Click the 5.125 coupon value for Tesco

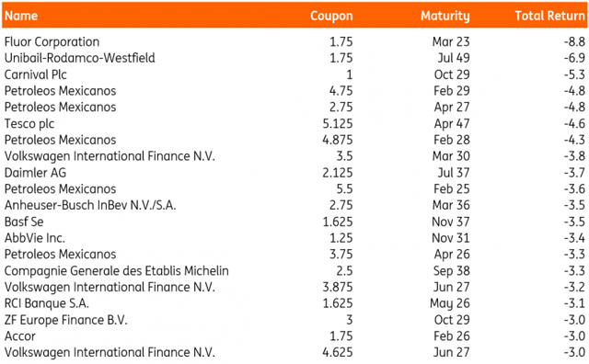coord(338,123)
